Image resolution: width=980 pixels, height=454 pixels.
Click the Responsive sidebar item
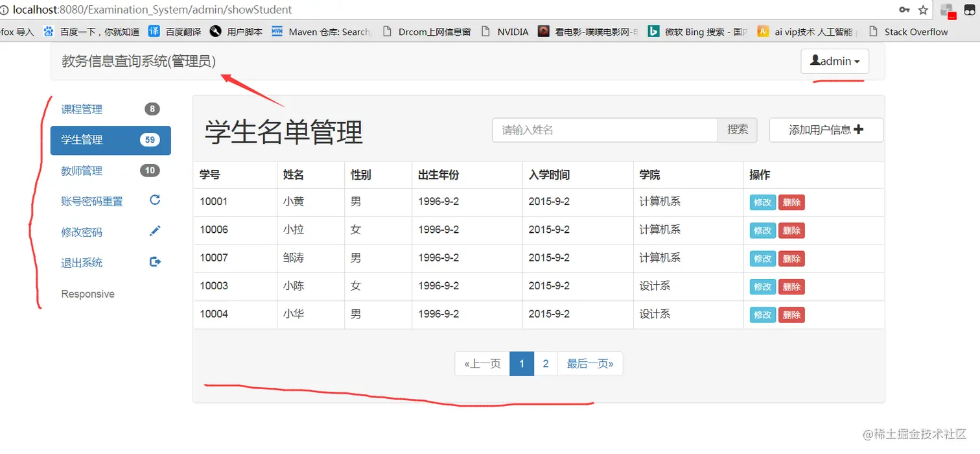point(87,294)
